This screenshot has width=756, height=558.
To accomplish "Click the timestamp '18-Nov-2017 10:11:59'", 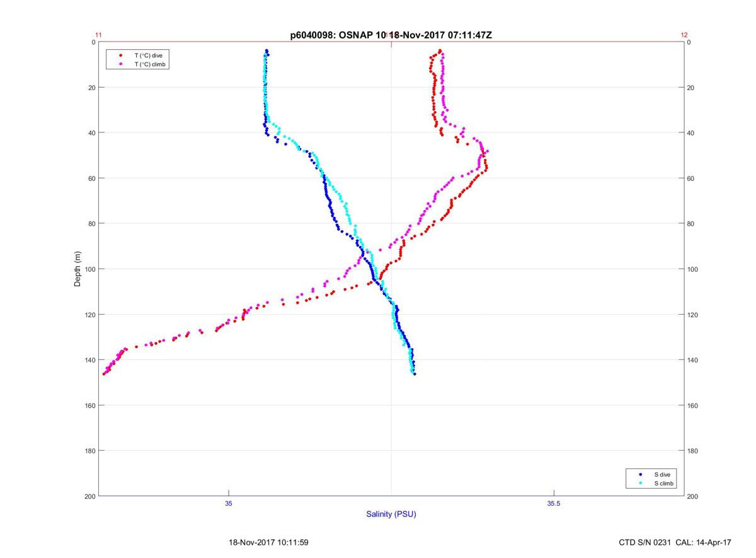I will pyautogui.click(x=268, y=542).
